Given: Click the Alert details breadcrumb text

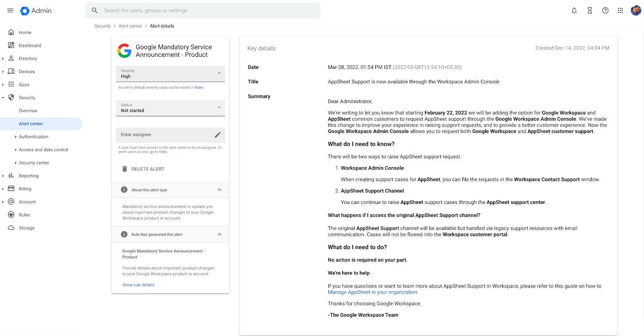Looking at the screenshot, I should pyautogui.click(x=162, y=26).
